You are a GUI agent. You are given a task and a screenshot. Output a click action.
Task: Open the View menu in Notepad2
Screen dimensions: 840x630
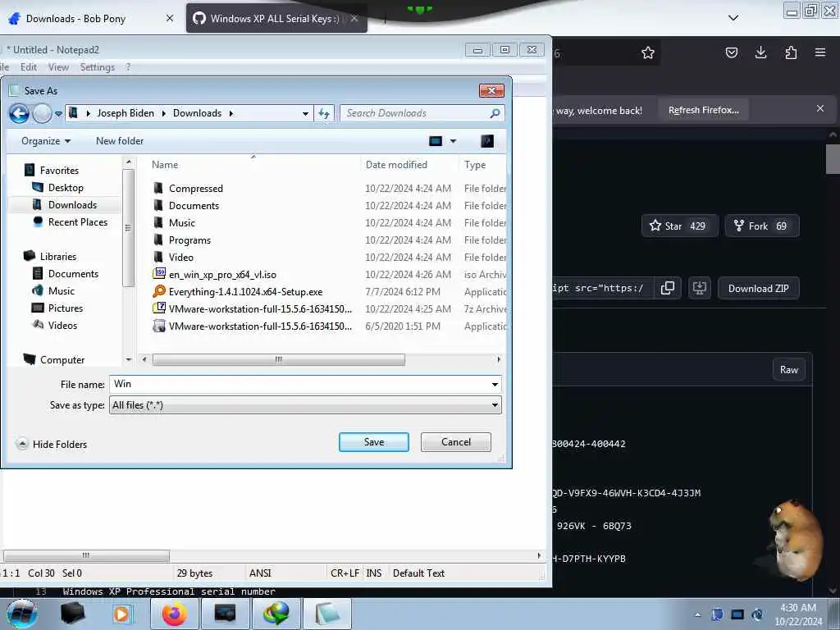tap(58, 67)
